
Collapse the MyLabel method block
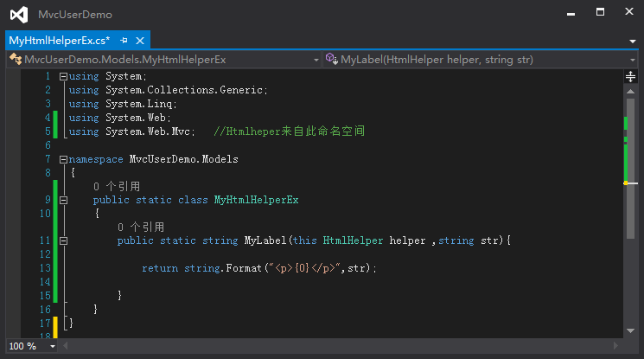click(63, 241)
